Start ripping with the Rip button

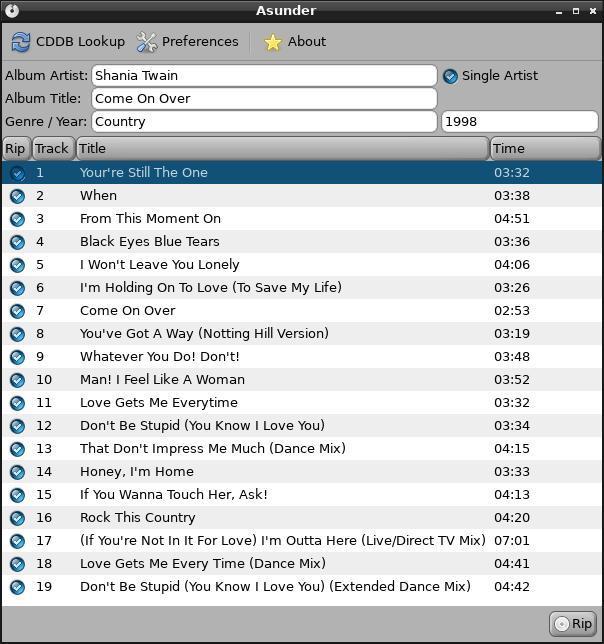(573, 623)
